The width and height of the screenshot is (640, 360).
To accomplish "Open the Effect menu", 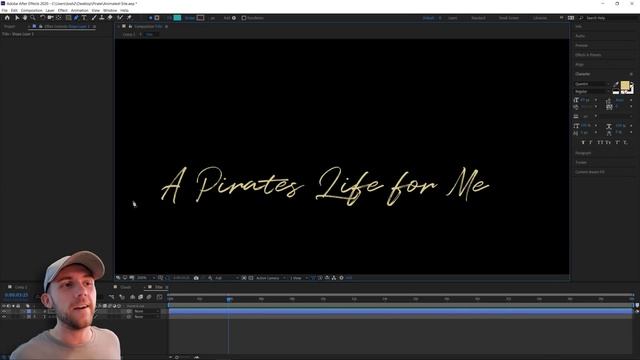I will (62, 10).
